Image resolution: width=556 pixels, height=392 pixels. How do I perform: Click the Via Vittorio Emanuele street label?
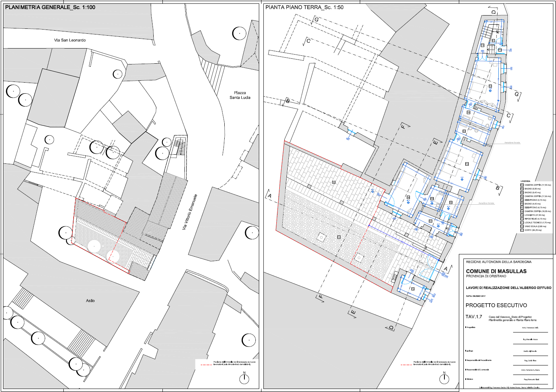[x=190, y=212]
